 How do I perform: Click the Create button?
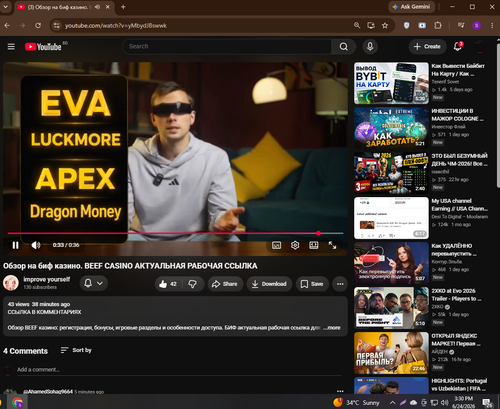[427, 47]
